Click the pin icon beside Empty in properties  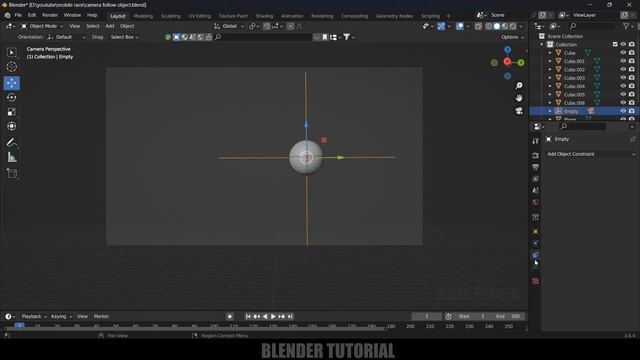(632, 140)
